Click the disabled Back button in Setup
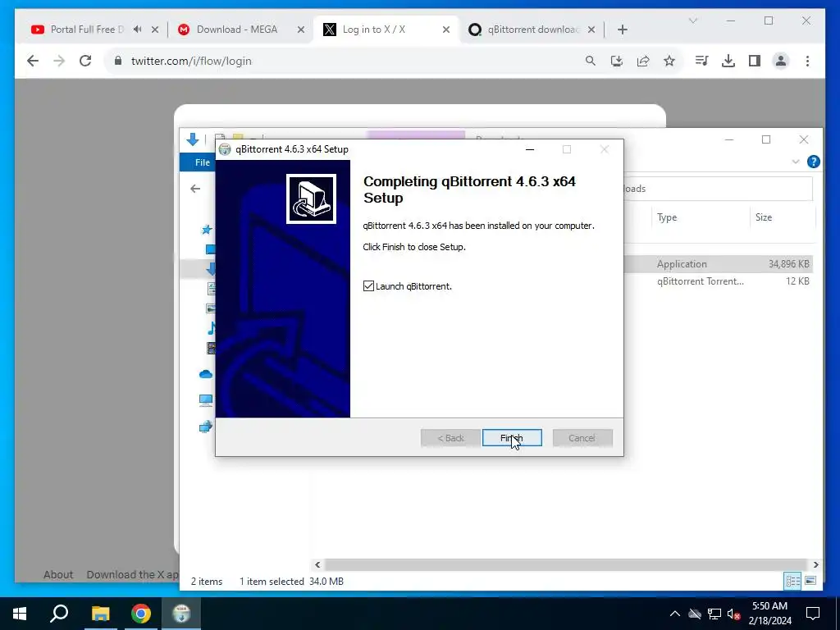This screenshot has height=630, width=840. point(450,438)
